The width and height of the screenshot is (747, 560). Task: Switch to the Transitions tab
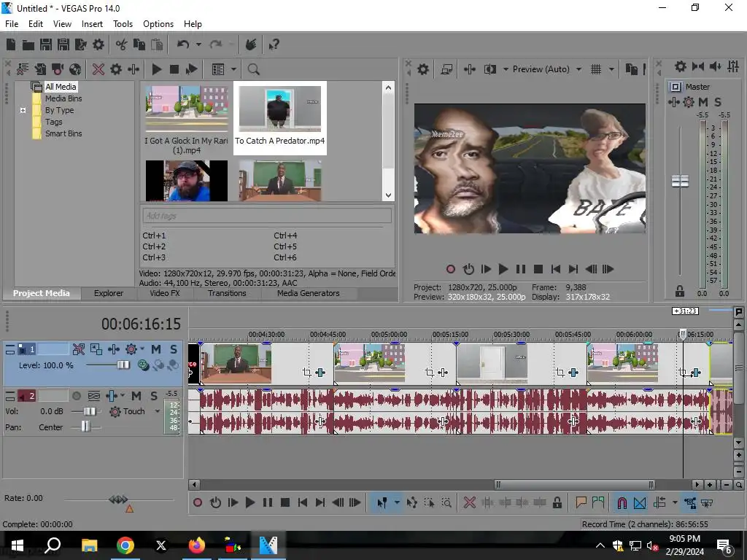[228, 293]
